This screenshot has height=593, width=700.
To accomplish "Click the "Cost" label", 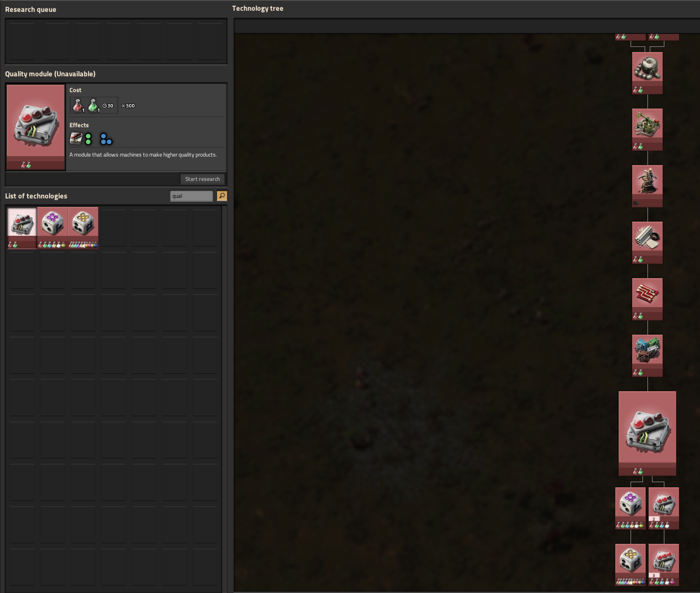I will (x=75, y=90).
